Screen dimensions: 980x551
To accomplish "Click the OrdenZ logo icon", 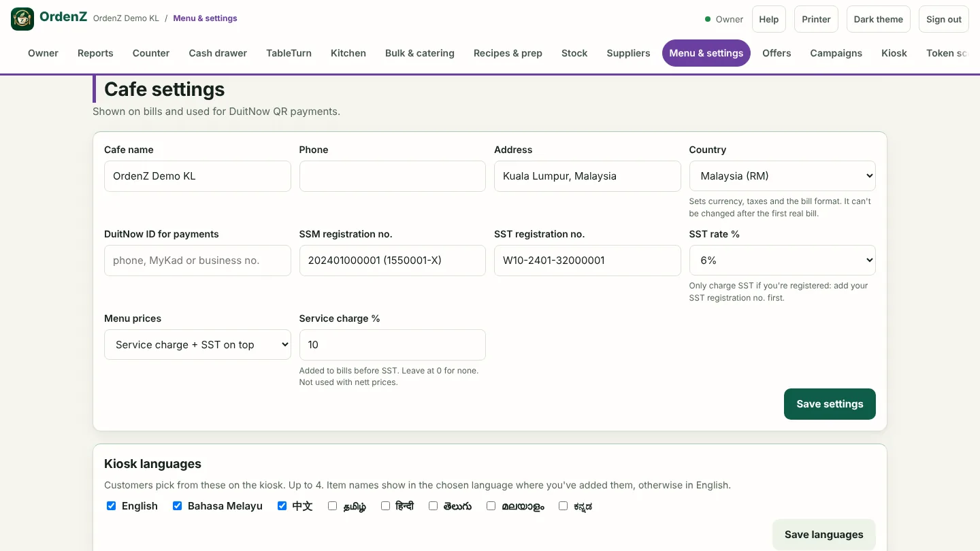I will [22, 19].
